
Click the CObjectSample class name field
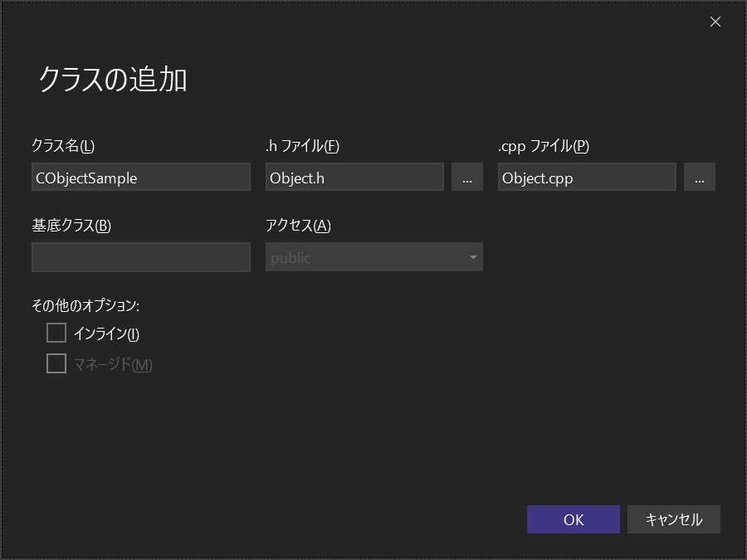(x=140, y=178)
